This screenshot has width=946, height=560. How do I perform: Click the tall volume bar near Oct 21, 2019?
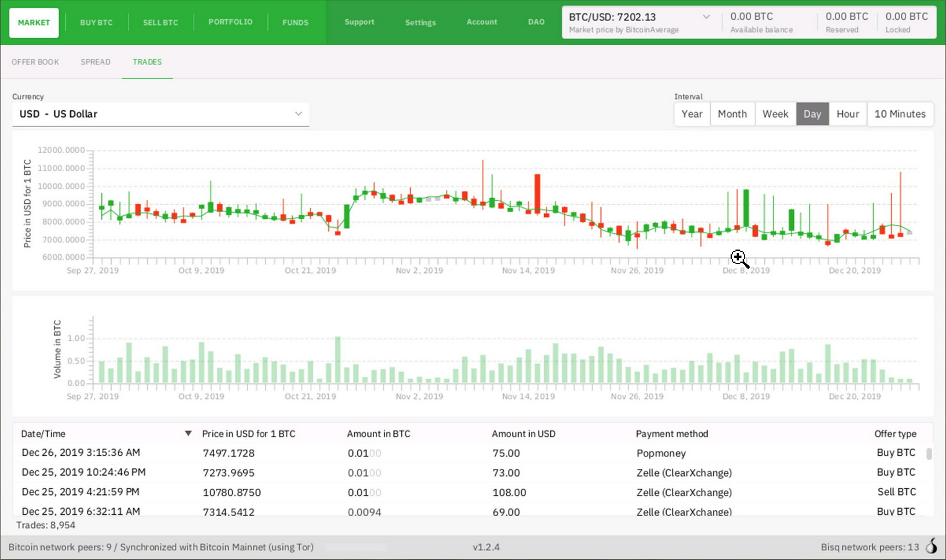(338, 360)
